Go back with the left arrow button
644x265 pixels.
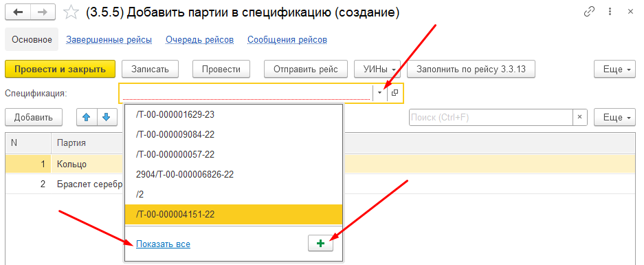[x=18, y=12]
